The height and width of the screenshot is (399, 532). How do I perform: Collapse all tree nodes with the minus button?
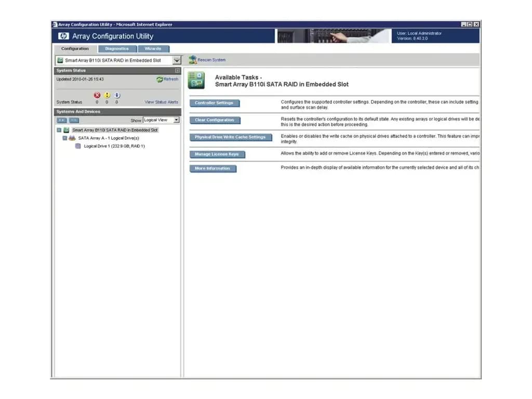[74, 121]
